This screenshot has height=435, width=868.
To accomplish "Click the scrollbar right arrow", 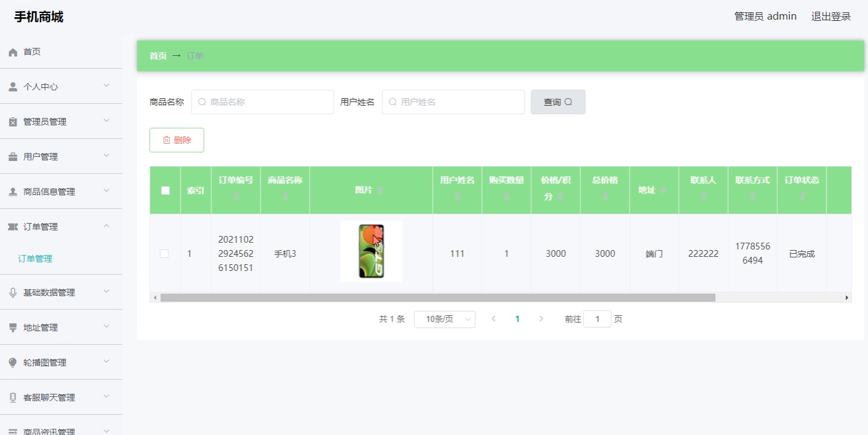I will point(846,297).
